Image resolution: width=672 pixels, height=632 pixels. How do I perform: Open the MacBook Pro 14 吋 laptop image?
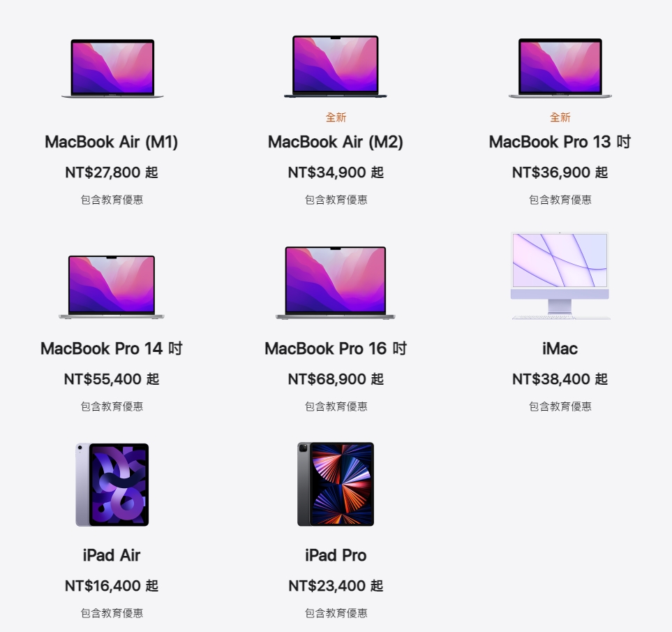(112, 287)
